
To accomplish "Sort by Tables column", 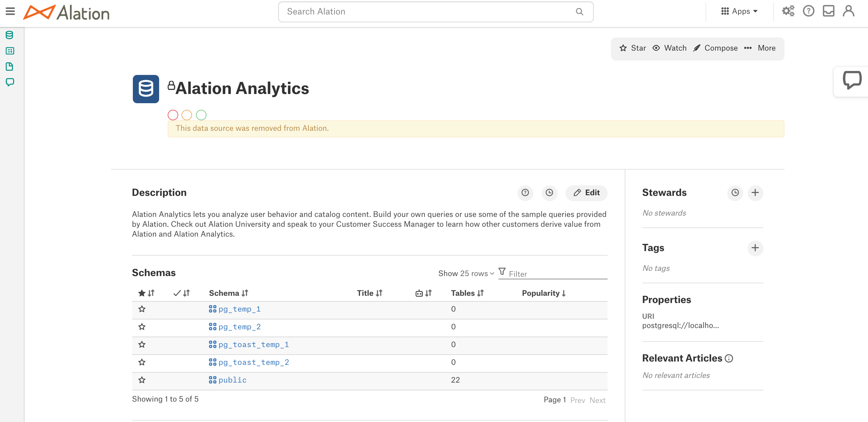I will pos(467,293).
